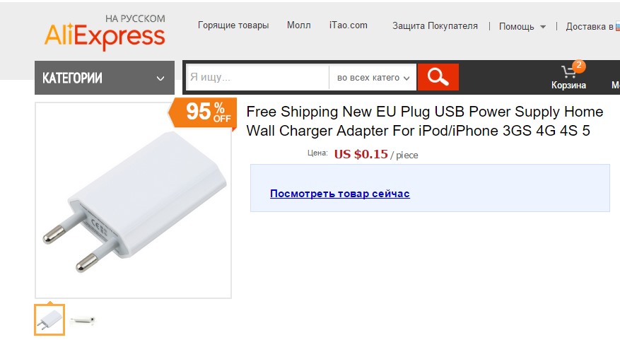Click the Корзина cart label

tap(568, 86)
